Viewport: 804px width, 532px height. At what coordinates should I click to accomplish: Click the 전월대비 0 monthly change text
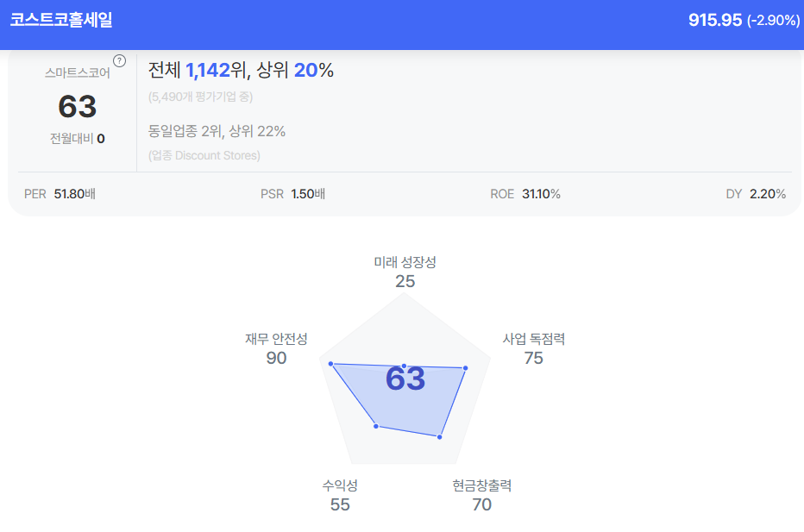pos(77,138)
